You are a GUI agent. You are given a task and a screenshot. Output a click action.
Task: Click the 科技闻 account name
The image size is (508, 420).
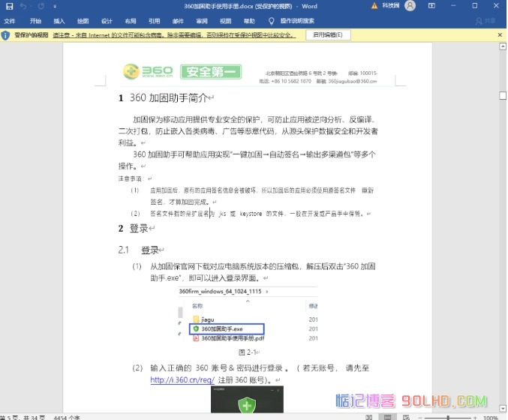point(390,6)
